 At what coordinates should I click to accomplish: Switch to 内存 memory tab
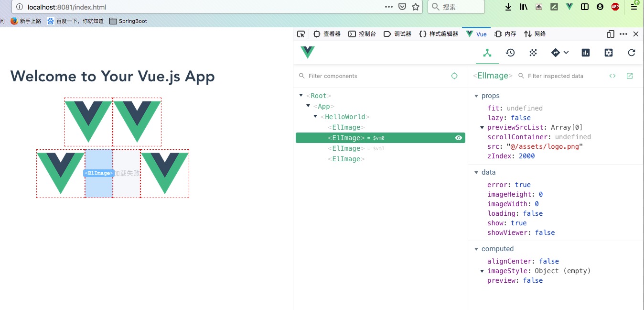[x=505, y=34]
